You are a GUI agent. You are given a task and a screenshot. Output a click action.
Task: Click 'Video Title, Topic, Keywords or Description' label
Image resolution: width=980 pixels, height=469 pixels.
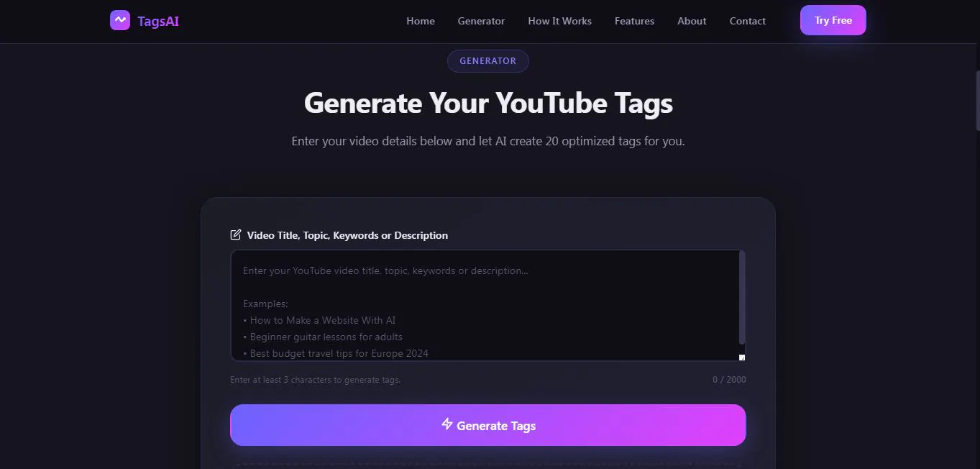point(347,235)
